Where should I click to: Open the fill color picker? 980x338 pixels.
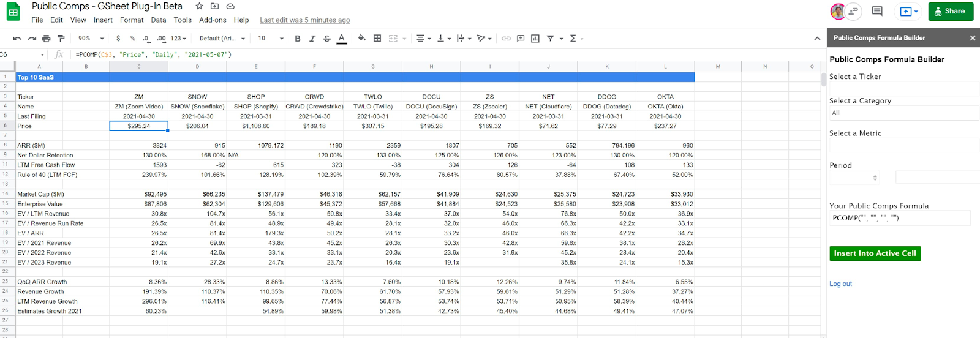pos(362,39)
